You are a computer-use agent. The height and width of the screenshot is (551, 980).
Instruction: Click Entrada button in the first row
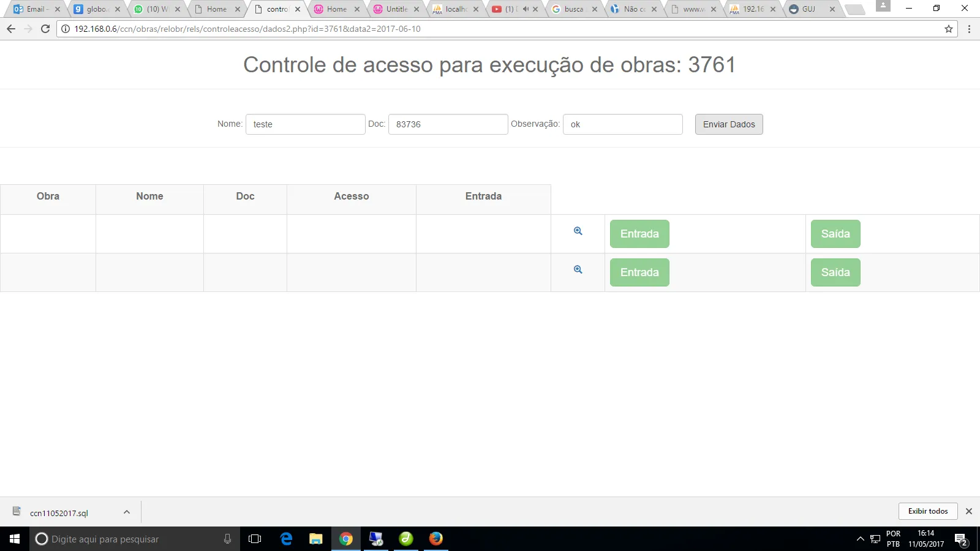tap(639, 234)
